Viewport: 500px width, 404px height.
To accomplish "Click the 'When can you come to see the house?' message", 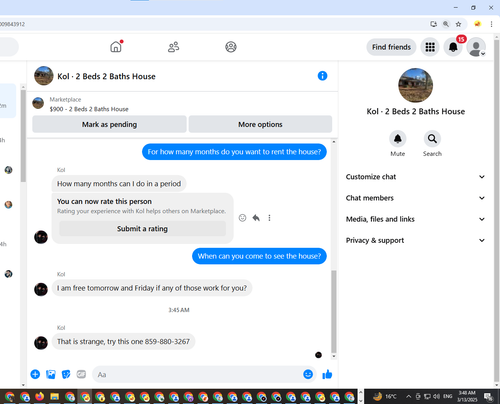I will (x=259, y=256).
